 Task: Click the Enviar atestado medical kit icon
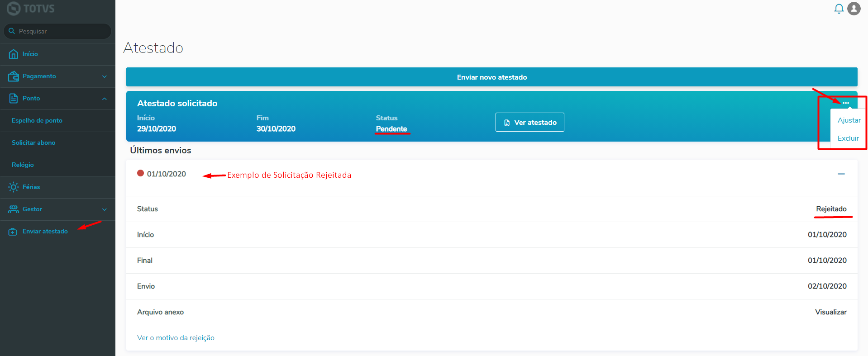[13, 232]
